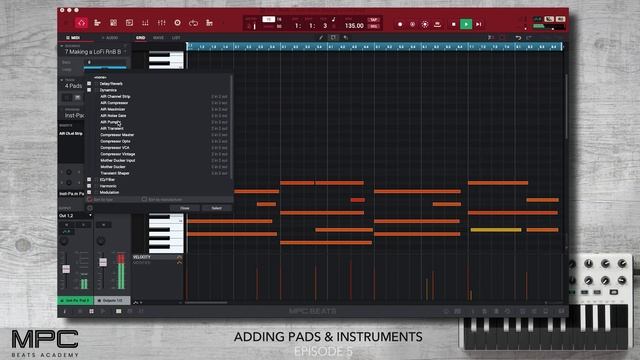Open the Pad Mixer icon
This screenshot has height=360, width=640.
tap(145, 23)
